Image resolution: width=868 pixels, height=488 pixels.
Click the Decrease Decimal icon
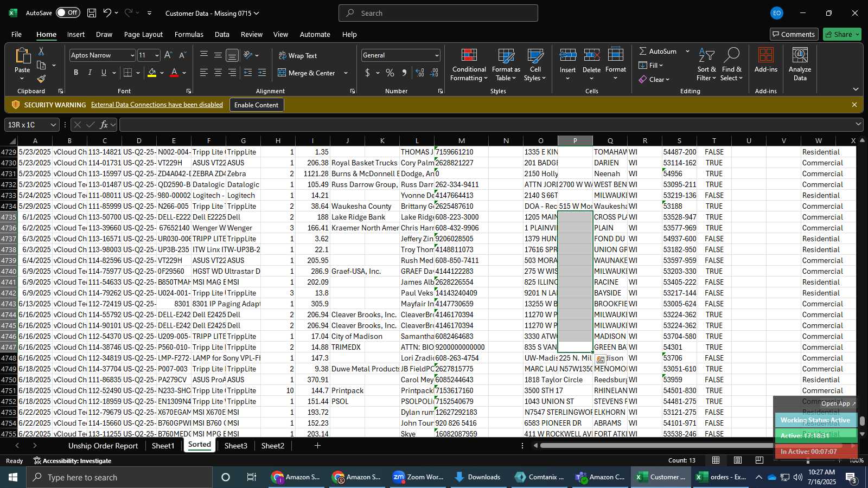coord(434,73)
